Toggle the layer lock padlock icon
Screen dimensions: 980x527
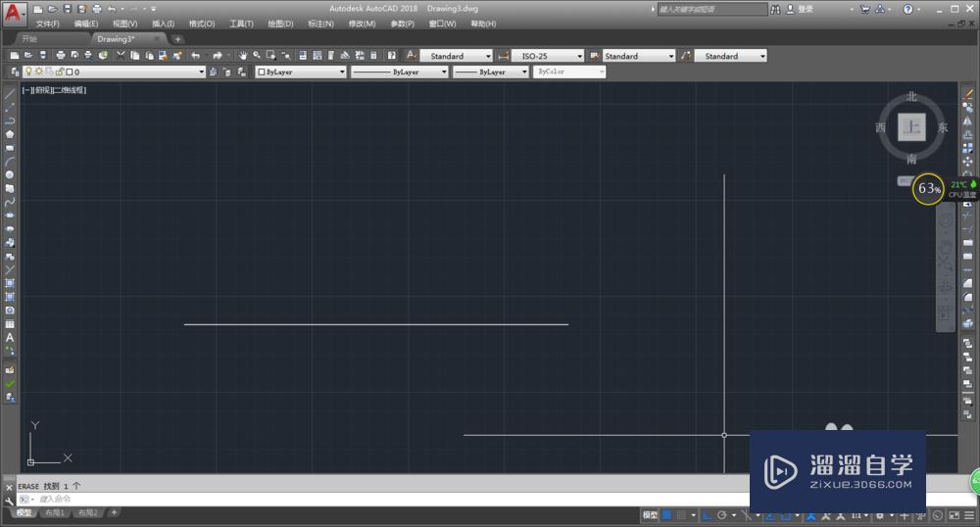pos(60,72)
